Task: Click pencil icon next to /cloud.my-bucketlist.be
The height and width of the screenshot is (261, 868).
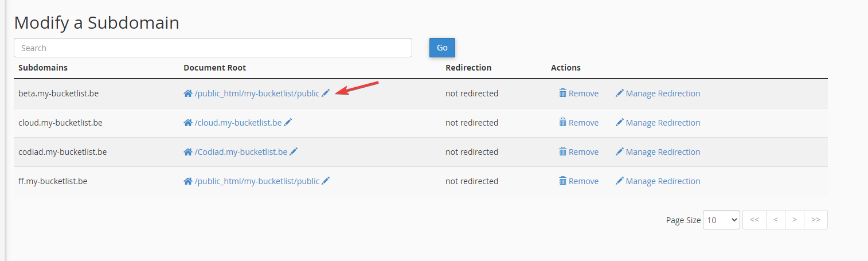Action: [288, 123]
